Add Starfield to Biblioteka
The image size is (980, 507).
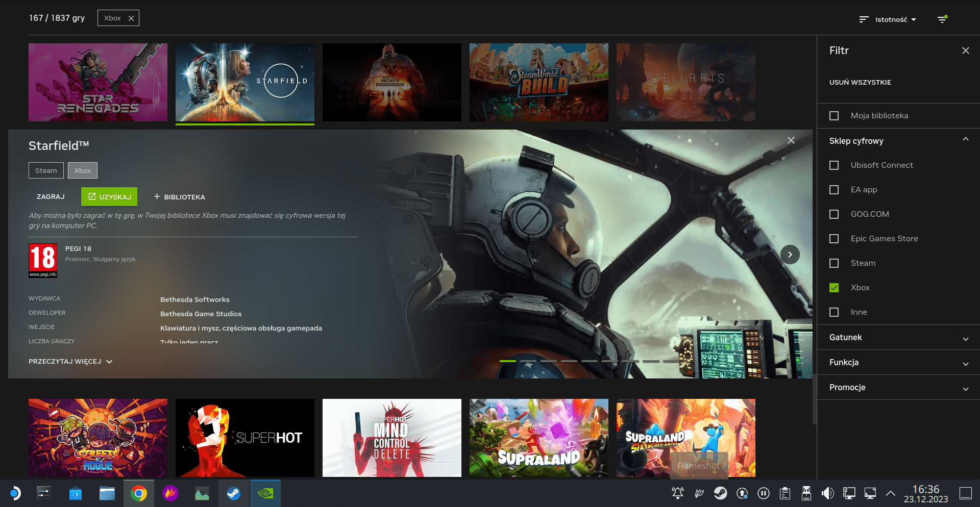[x=179, y=197]
